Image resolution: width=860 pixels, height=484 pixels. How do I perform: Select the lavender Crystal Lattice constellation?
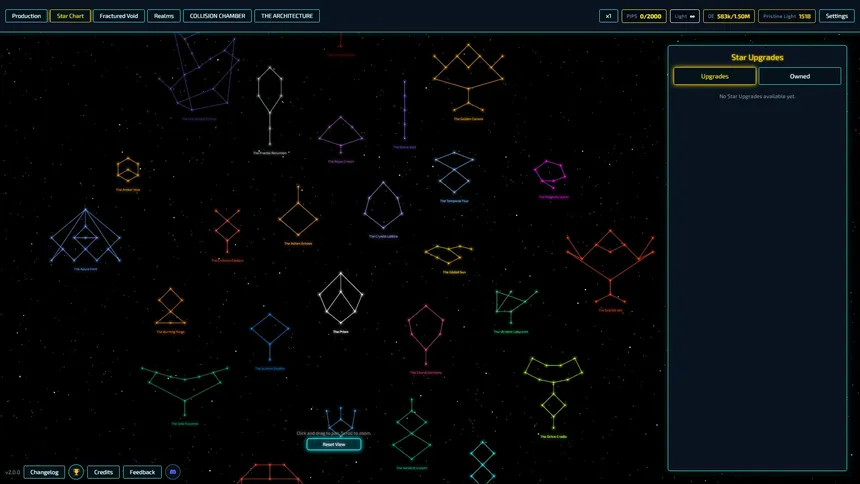(383, 205)
